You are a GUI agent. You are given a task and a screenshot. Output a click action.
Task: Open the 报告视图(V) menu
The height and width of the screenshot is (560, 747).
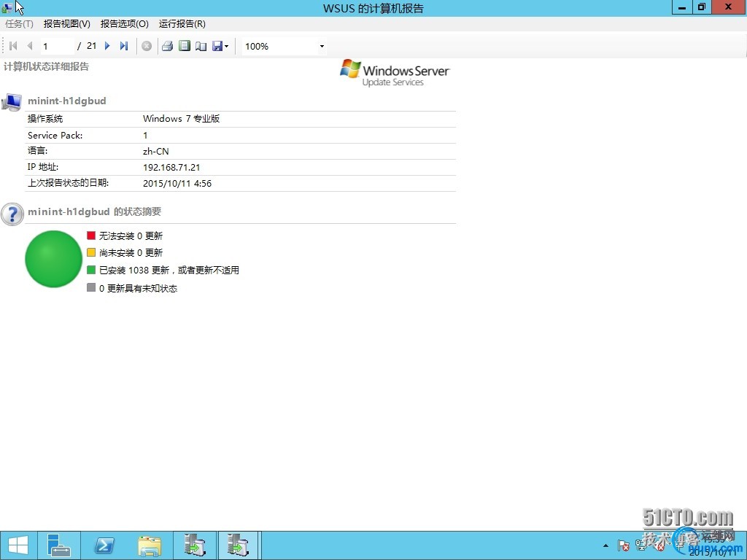click(66, 24)
